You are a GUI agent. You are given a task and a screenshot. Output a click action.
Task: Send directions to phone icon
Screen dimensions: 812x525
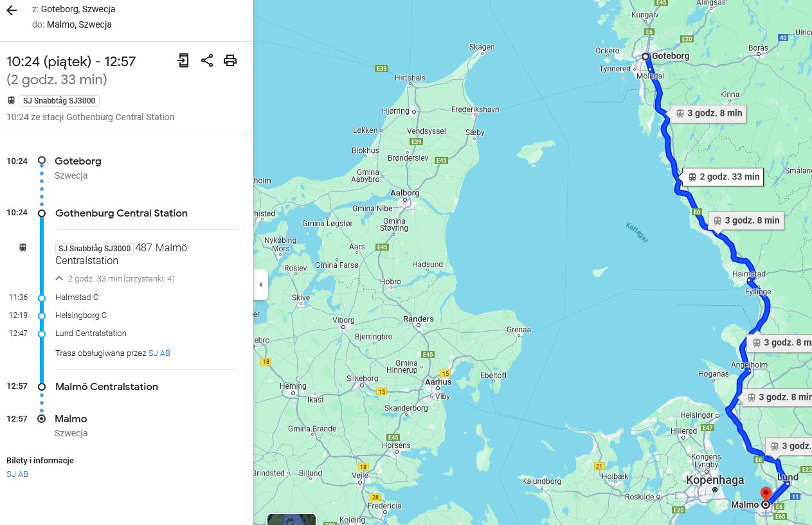[x=183, y=60]
